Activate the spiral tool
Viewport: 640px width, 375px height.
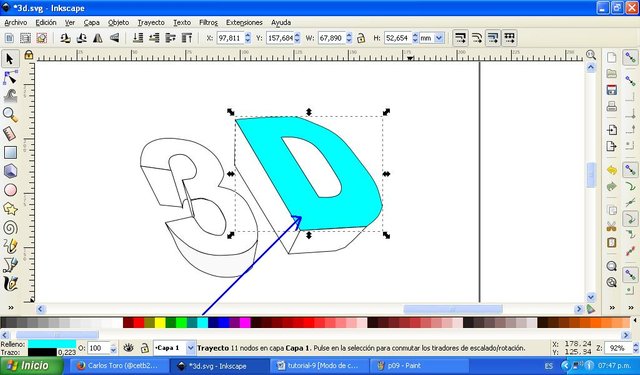[10, 228]
